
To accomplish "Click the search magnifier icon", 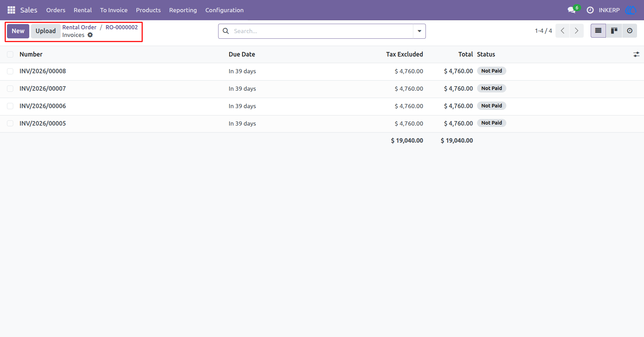I will [226, 31].
